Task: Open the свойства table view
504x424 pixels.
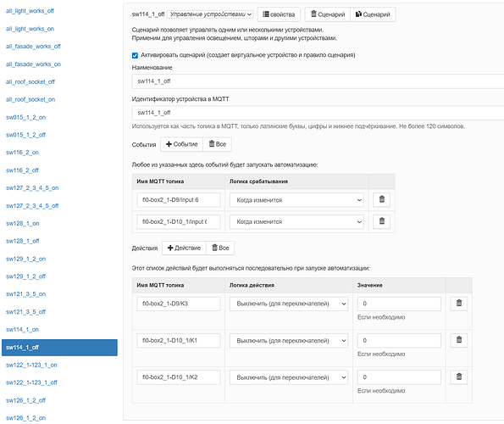Action: pos(279,14)
